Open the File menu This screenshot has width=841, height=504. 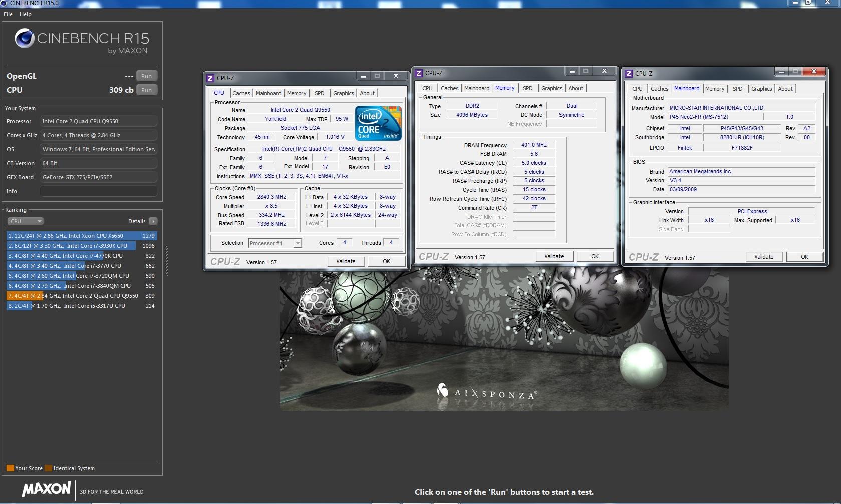click(x=8, y=14)
